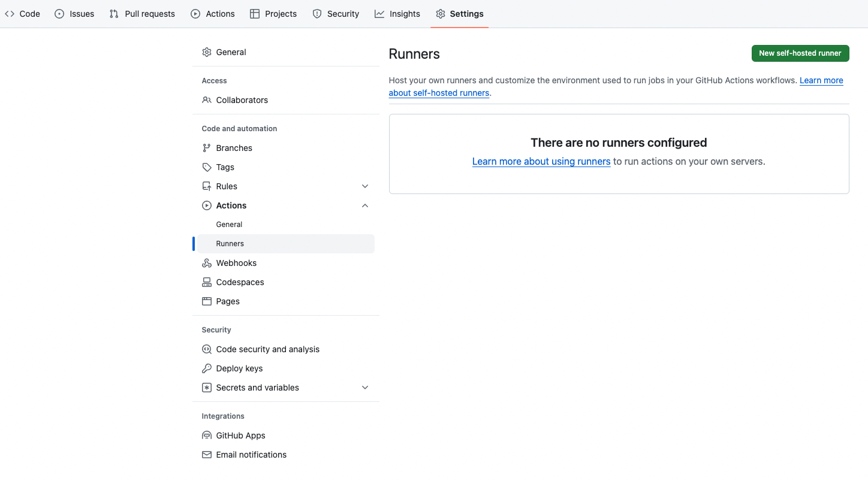
Task: Open the Insights tab
Action: 397,14
